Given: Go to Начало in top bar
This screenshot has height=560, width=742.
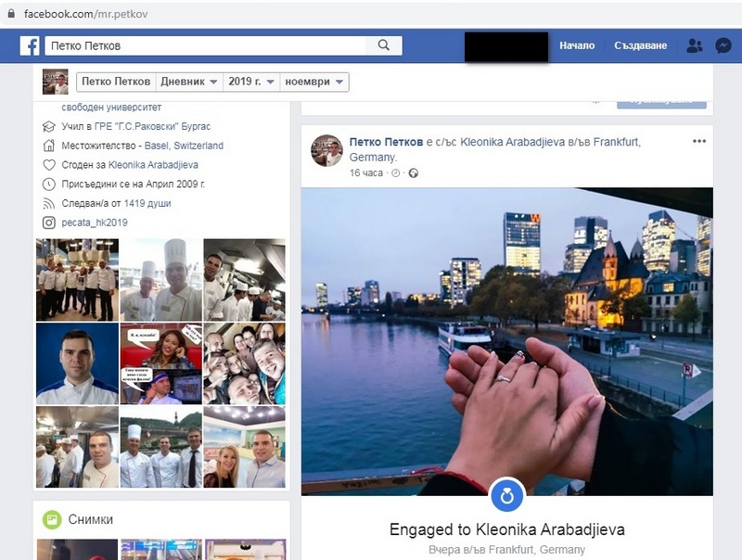Looking at the screenshot, I should tap(577, 45).
